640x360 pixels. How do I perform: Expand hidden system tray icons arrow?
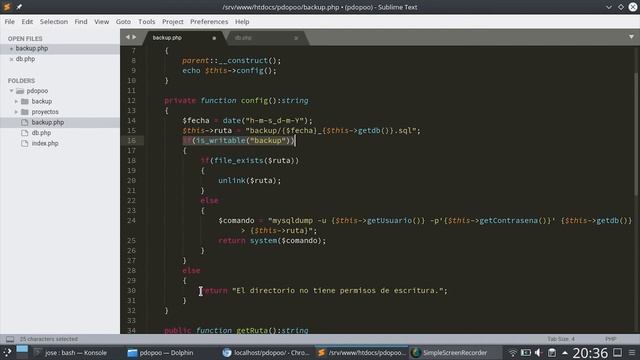[565, 353]
